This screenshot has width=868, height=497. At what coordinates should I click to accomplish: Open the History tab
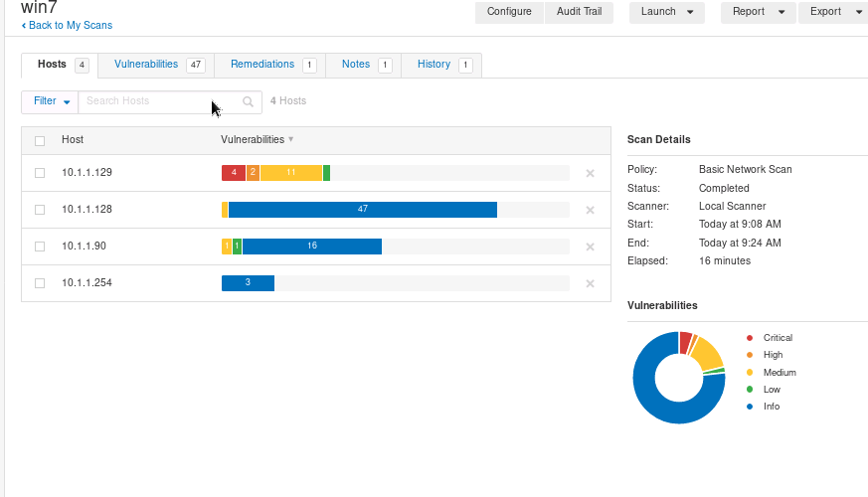tap(441, 66)
